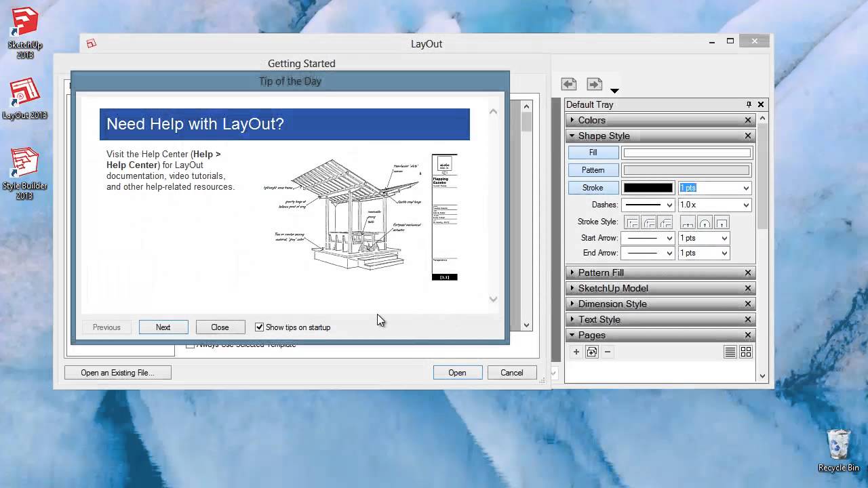Viewport: 868px width, 488px height.
Task: Click the Fill color swatch
Action: pyautogui.click(x=686, y=153)
